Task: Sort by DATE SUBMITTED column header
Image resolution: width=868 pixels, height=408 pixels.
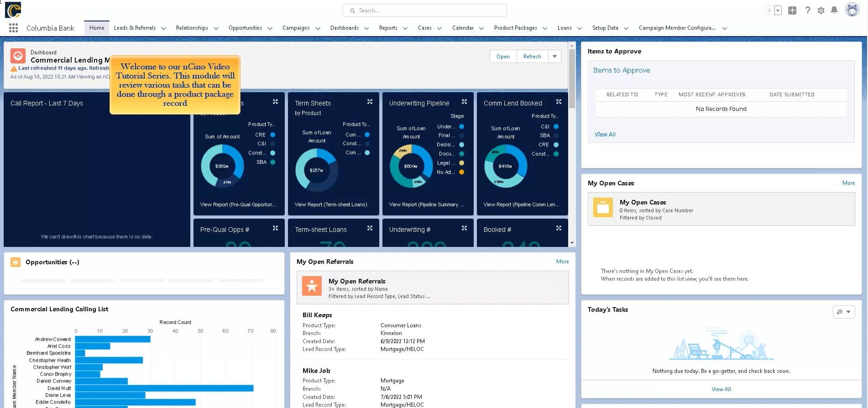Action: click(792, 94)
